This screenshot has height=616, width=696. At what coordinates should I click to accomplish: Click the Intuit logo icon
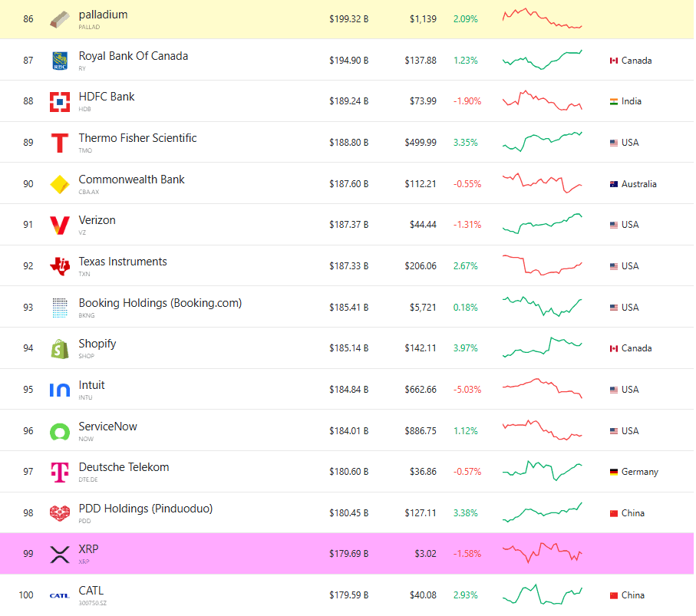[x=59, y=390]
